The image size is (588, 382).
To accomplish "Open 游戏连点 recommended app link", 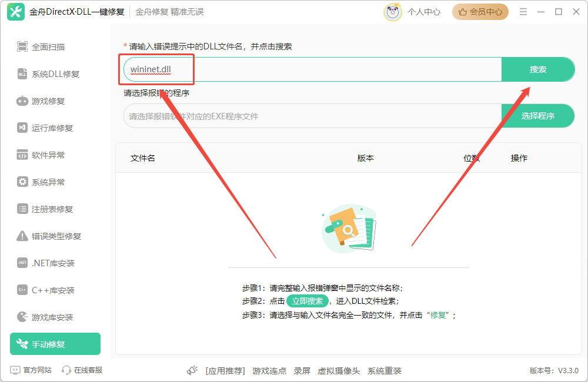I will coord(269,371).
